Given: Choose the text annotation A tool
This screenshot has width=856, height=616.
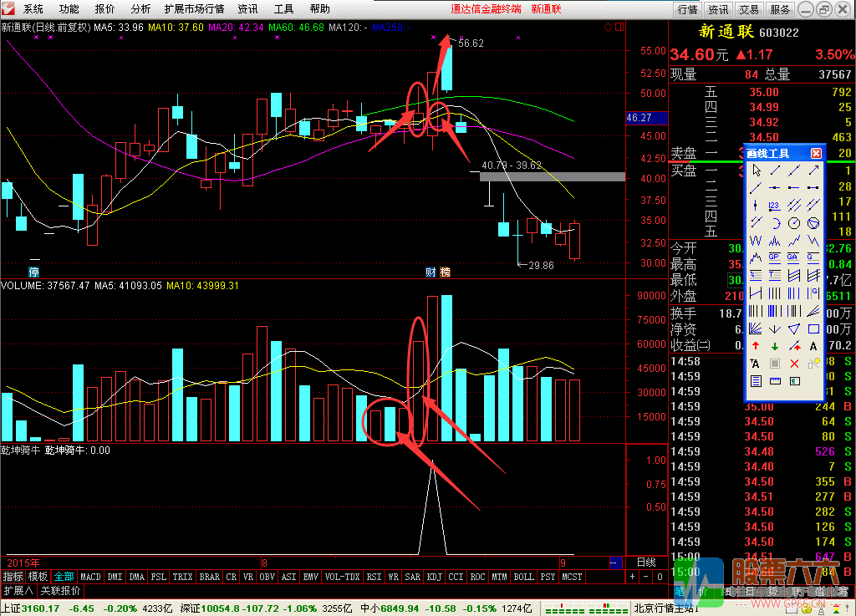Looking at the screenshot, I should point(813,346).
